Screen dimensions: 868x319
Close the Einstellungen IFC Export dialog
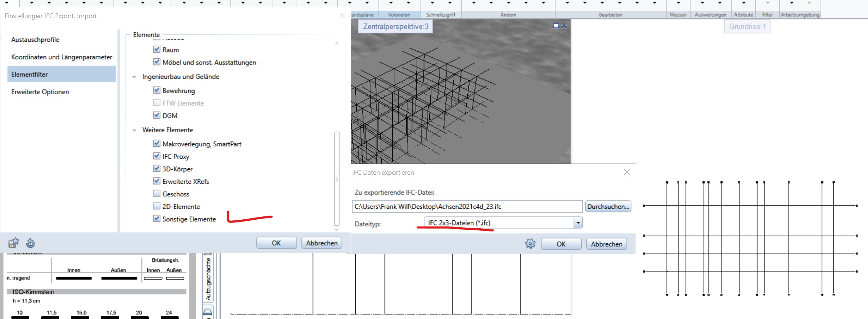tap(342, 16)
